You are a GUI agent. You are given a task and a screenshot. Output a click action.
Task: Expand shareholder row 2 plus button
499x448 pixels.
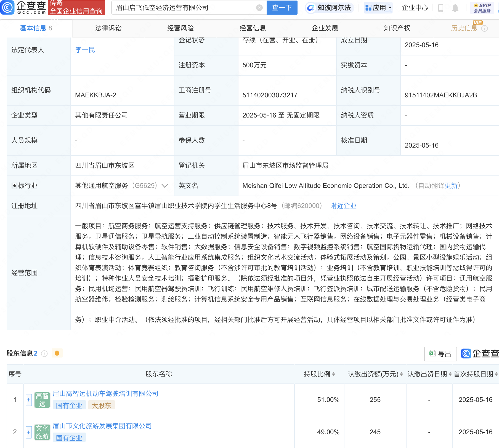click(29, 432)
